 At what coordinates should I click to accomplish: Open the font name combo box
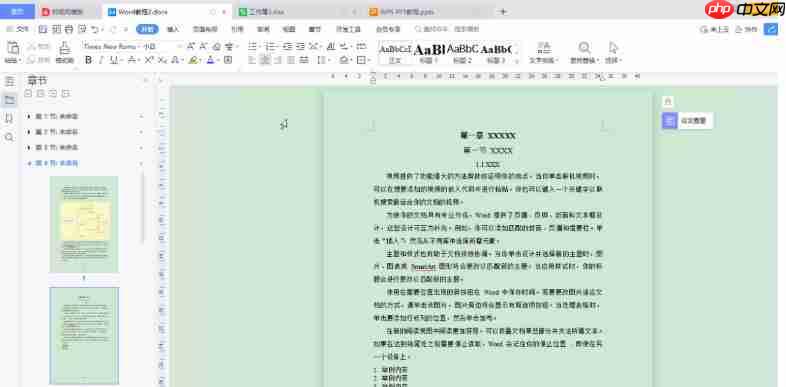coord(113,47)
